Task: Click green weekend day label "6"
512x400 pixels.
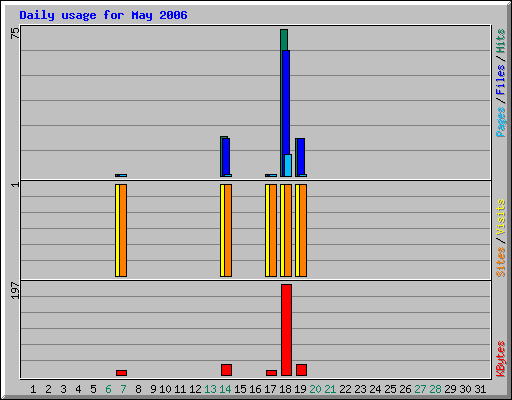Action: pyautogui.click(x=108, y=389)
